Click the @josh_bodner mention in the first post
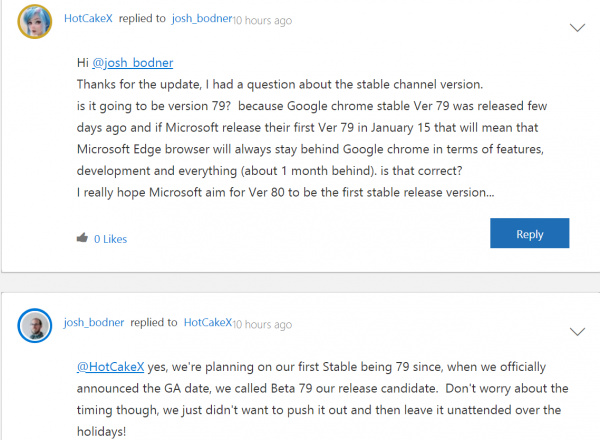The width and height of the screenshot is (600, 440). [x=132, y=62]
